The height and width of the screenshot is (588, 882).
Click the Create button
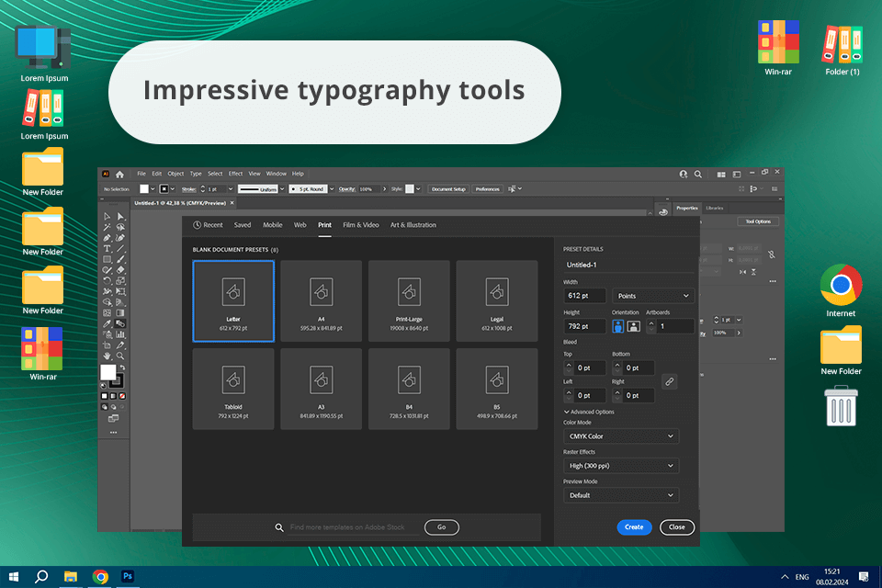tap(634, 527)
